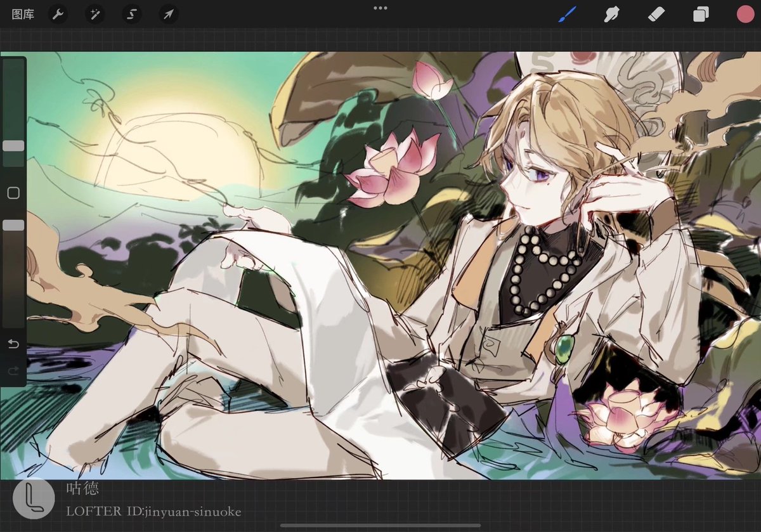Undo the last stroke

click(x=13, y=344)
